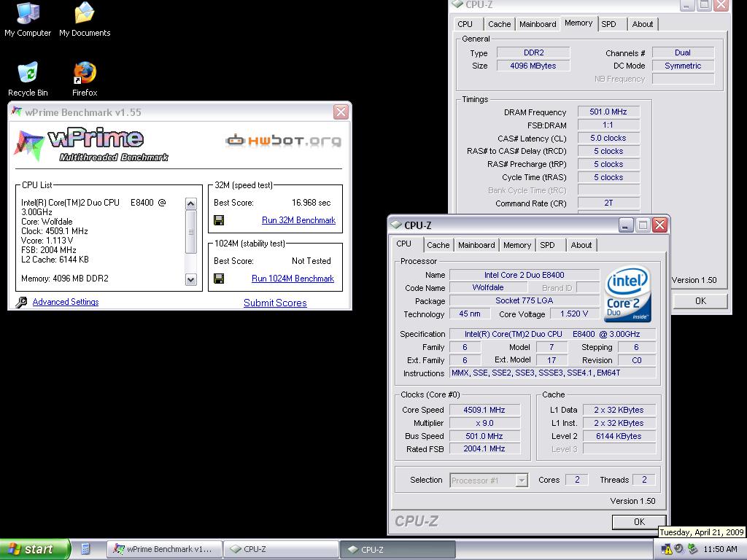747x560 pixels.
Task: Click the FSB:DRAM 1:1 value
Action: [x=608, y=125]
